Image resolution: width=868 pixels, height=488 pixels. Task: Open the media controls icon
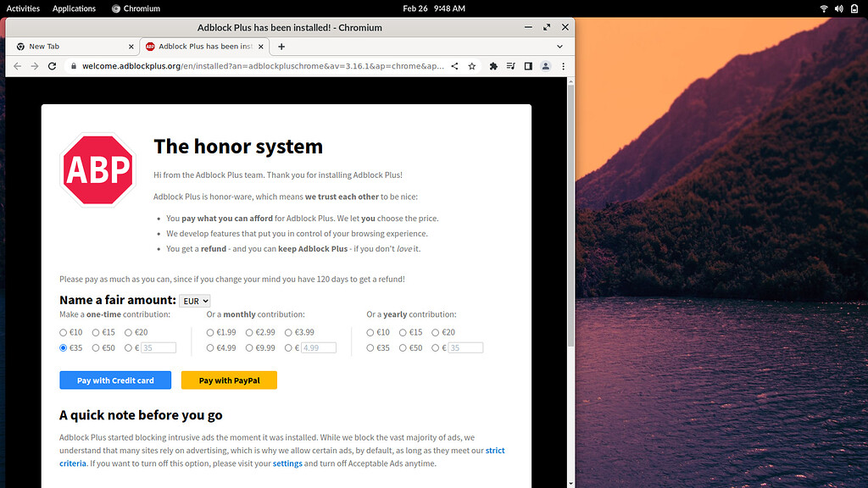point(510,66)
